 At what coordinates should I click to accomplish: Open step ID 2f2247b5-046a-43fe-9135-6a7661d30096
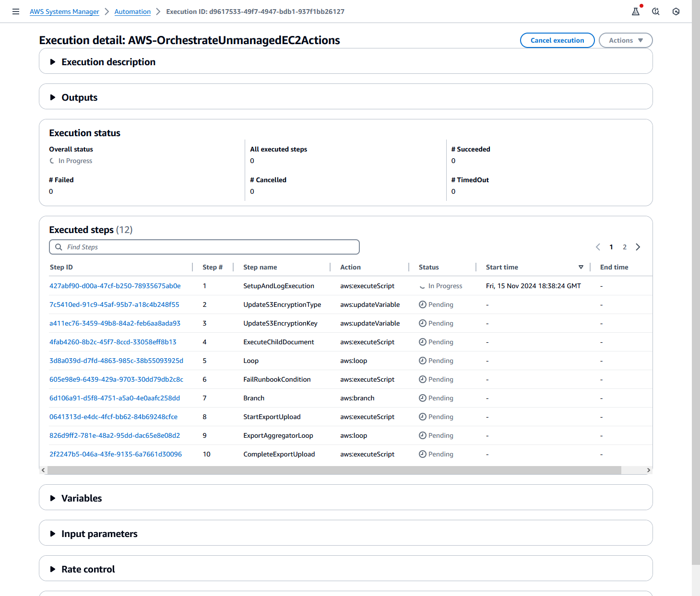coord(116,454)
